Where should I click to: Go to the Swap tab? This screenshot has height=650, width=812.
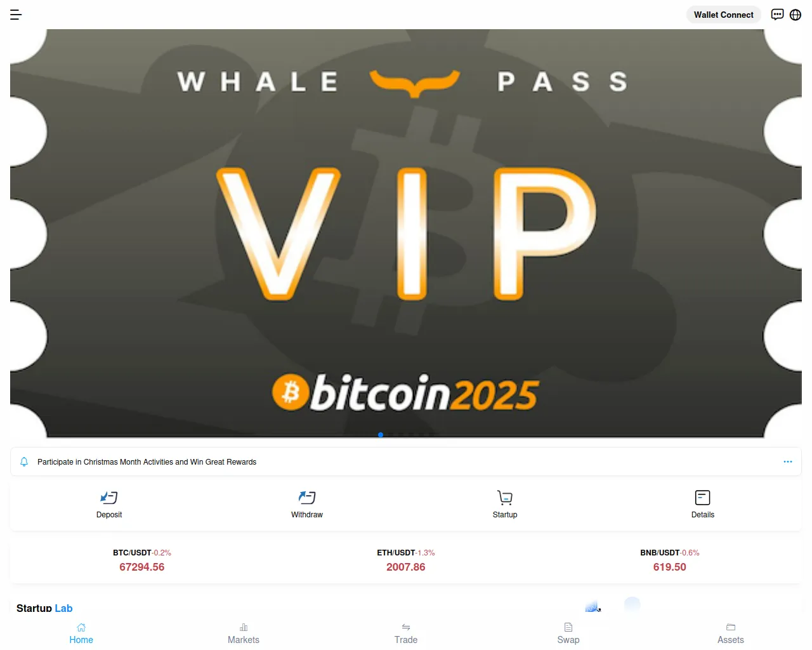pyautogui.click(x=568, y=633)
